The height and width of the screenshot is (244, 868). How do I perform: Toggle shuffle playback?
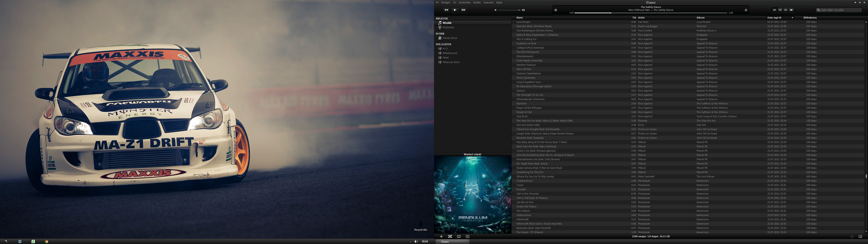click(450, 237)
